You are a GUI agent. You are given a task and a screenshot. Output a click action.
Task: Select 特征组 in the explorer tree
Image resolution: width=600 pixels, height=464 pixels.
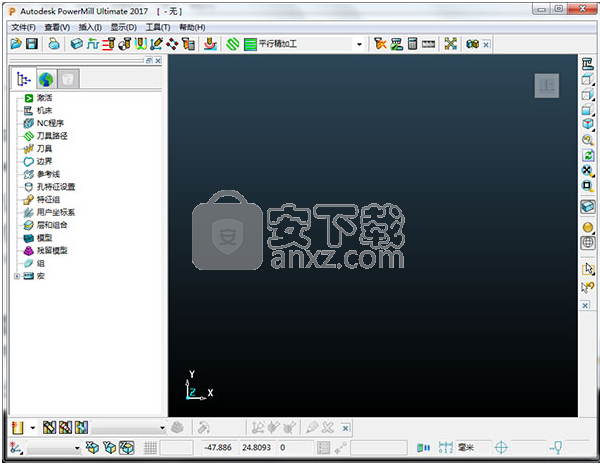[x=48, y=199]
